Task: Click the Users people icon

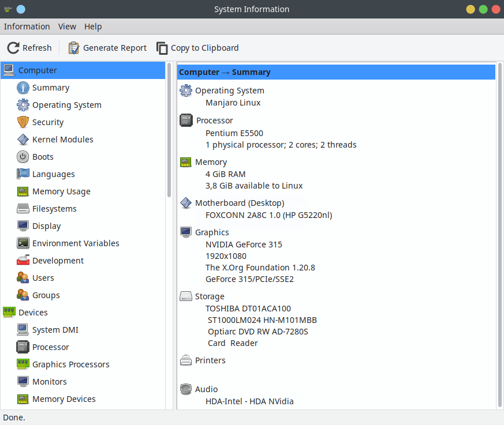Action: click(x=23, y=277)
